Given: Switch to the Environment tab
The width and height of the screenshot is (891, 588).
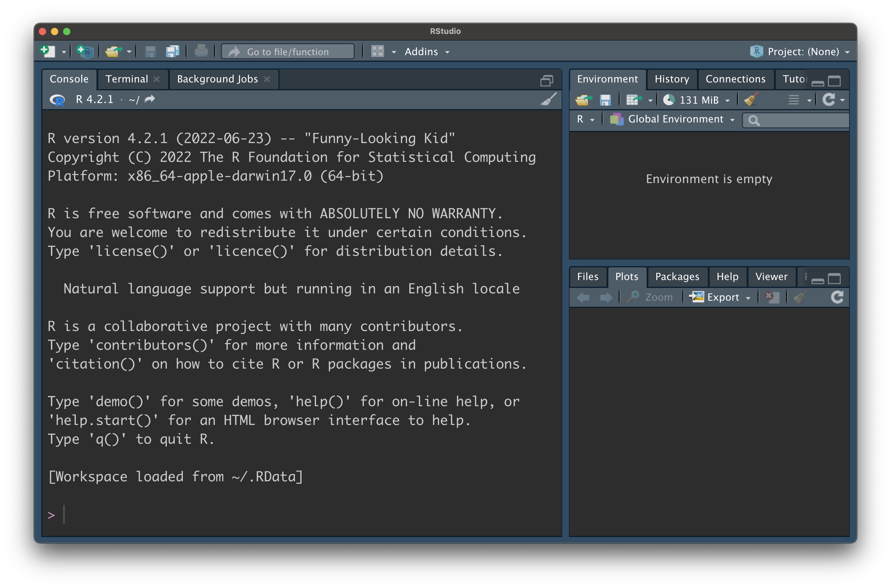Looking at the screenshot, I should pyautogui.click(x=607, y=79).
